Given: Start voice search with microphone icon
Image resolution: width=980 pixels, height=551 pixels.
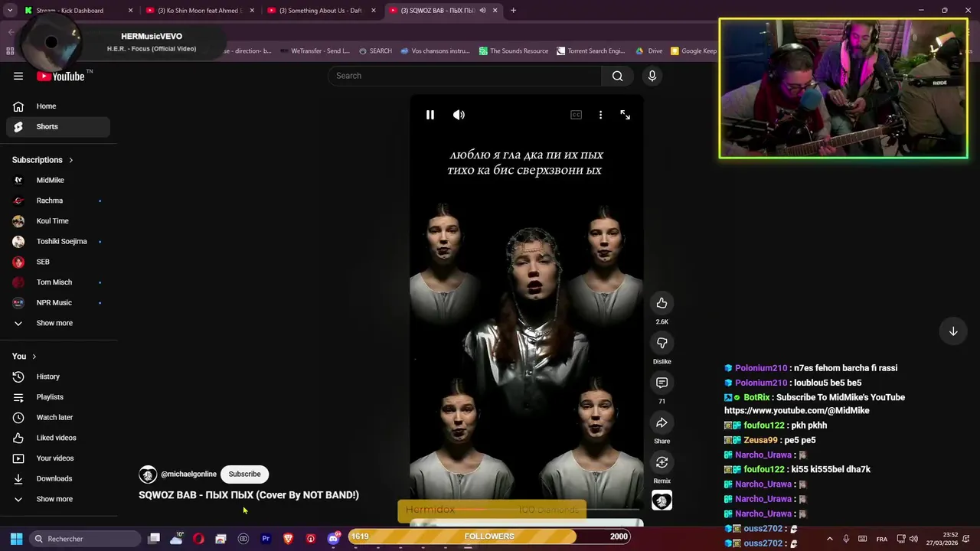Looking at the screenshot, I should click(652, 76).
